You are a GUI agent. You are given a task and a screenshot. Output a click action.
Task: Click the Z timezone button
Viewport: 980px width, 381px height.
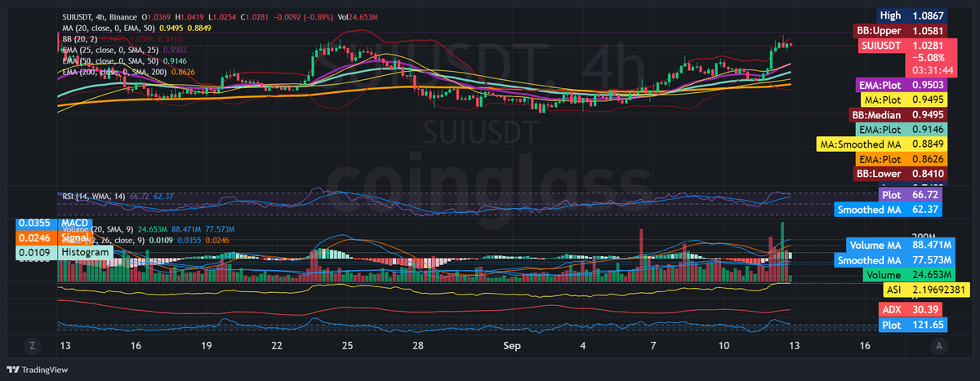[x=32, y=346]
